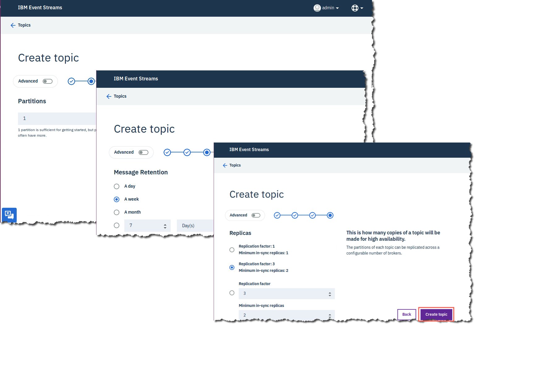Click the back arrow in the Partitions window
547x392 pixels.
point(13,25)
